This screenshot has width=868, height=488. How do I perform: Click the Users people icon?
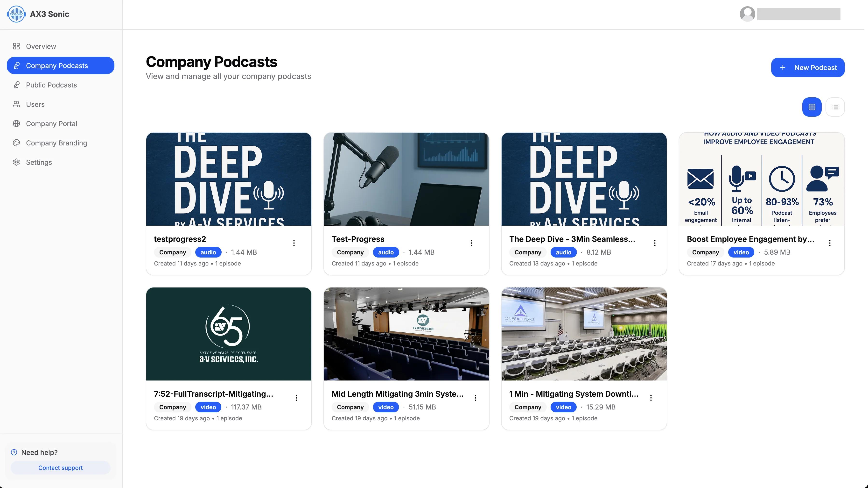coord(16,104)
